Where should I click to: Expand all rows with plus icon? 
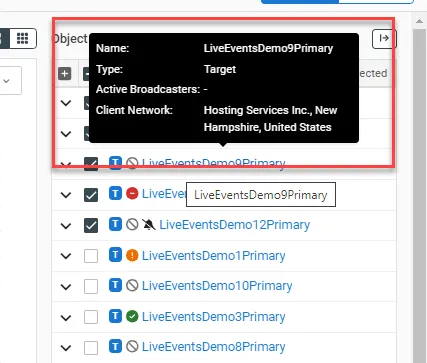(x=65, y=74)
